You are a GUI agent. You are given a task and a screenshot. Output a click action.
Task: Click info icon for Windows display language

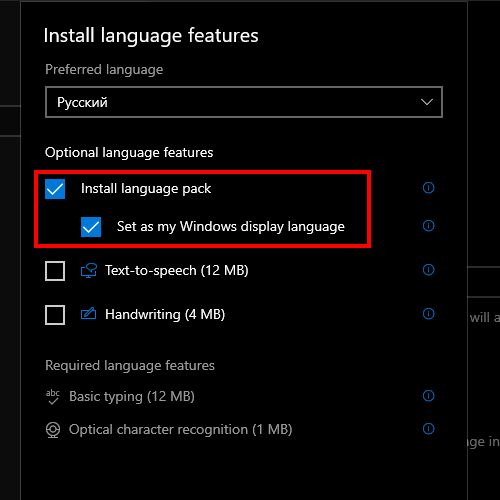(428, 226)
